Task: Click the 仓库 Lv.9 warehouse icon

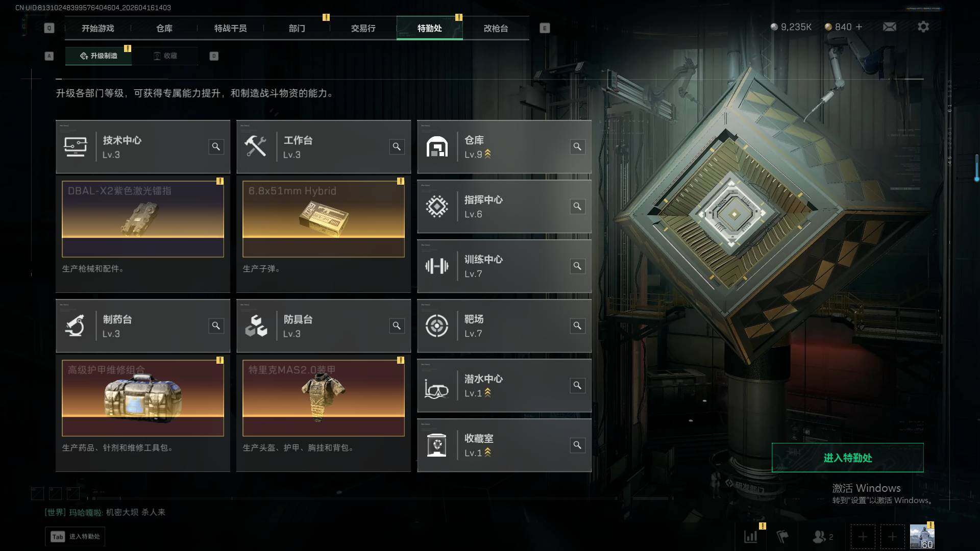Action: 437,147
